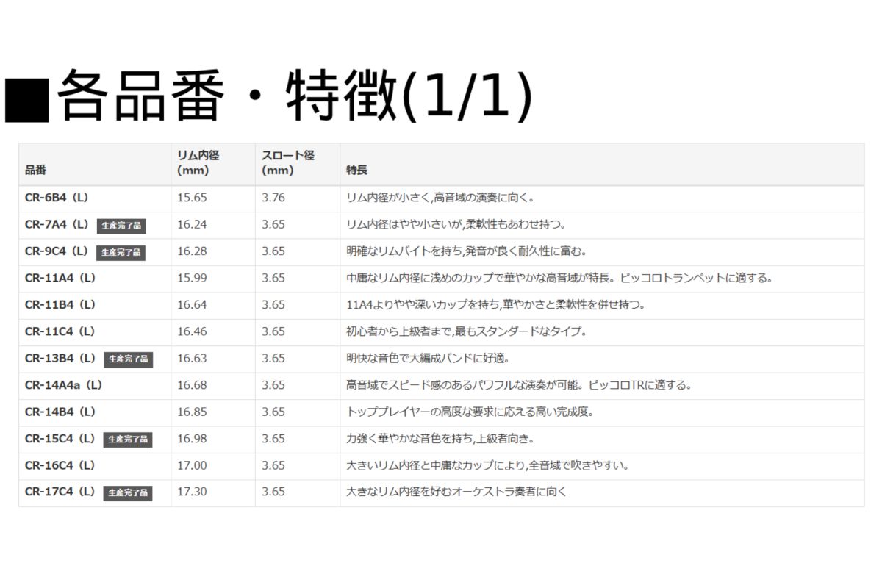Select the CR-16C4 (L) model name
The image size is (882, 588).
click(x=60, y=465)
